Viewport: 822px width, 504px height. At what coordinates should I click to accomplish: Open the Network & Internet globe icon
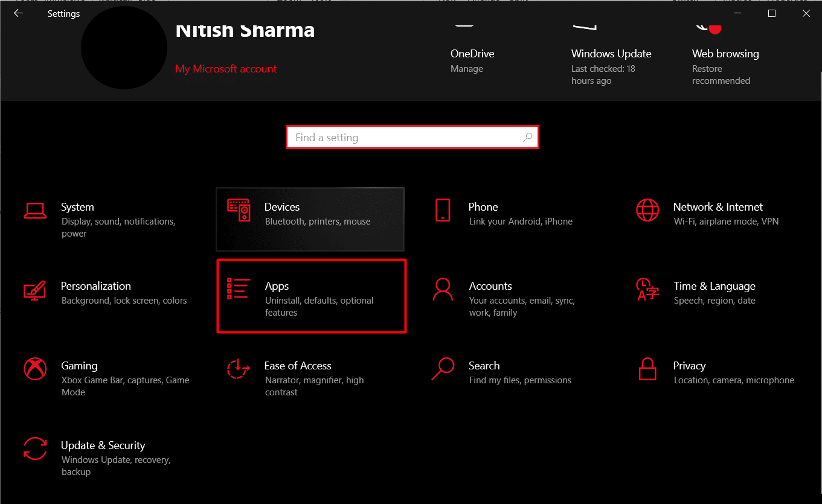coord(647,210)
